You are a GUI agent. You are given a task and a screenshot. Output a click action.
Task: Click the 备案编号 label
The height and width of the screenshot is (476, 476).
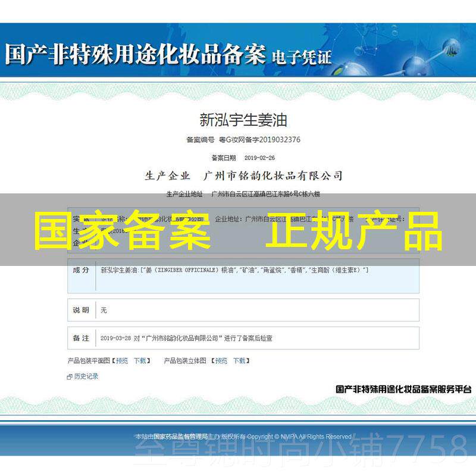201,140
